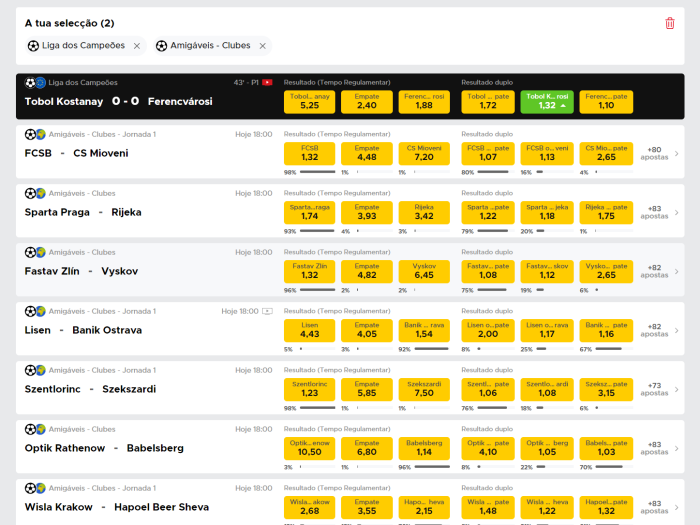Screen dimensions: 700x525
Task: Open live stream icon for Tobol Kostanay match
Action: [x=267, y=83]
